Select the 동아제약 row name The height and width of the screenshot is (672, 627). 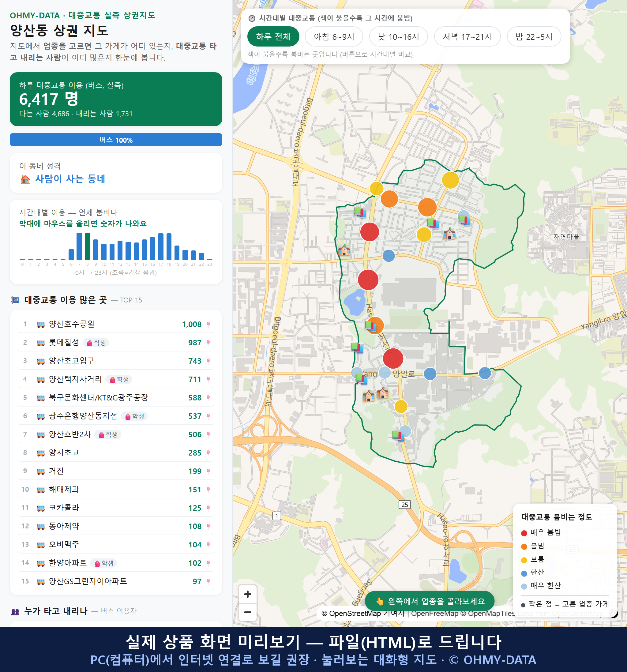[x=64, y=526]
